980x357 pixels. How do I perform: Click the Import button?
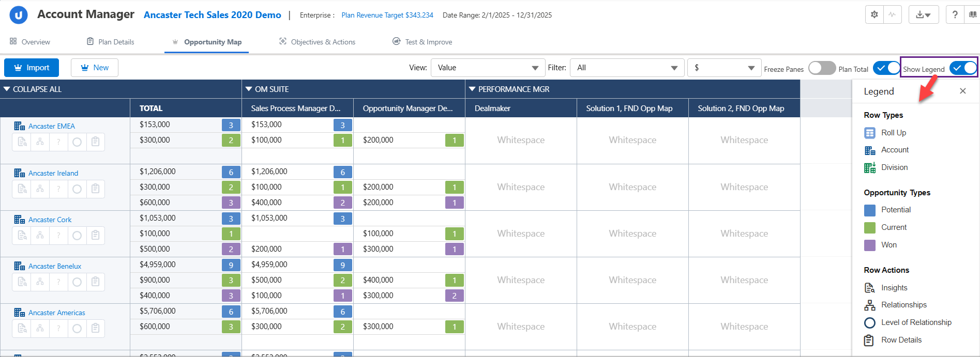[x=32, y=68]
